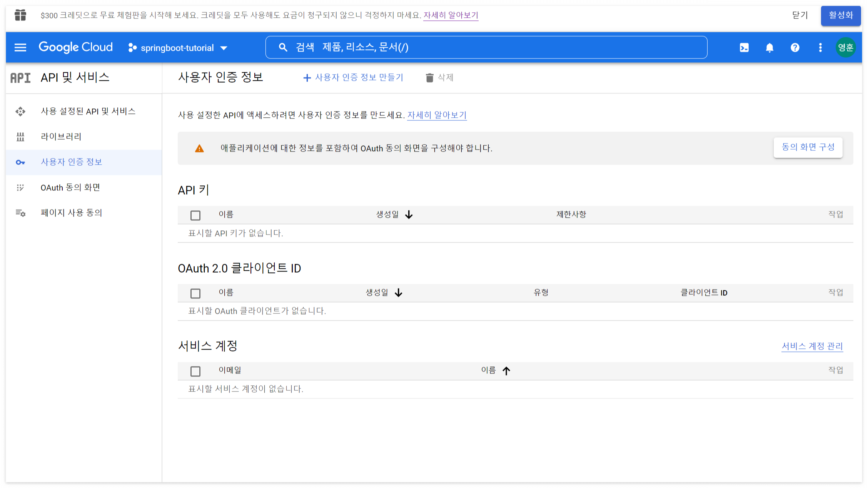Click the search products input field

click(x=486, y=47)
